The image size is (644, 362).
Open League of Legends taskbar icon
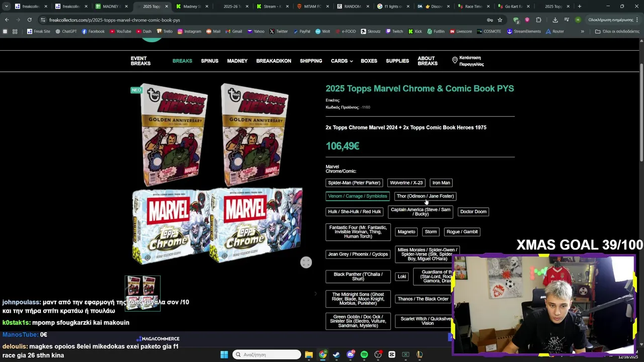[419, 354]
